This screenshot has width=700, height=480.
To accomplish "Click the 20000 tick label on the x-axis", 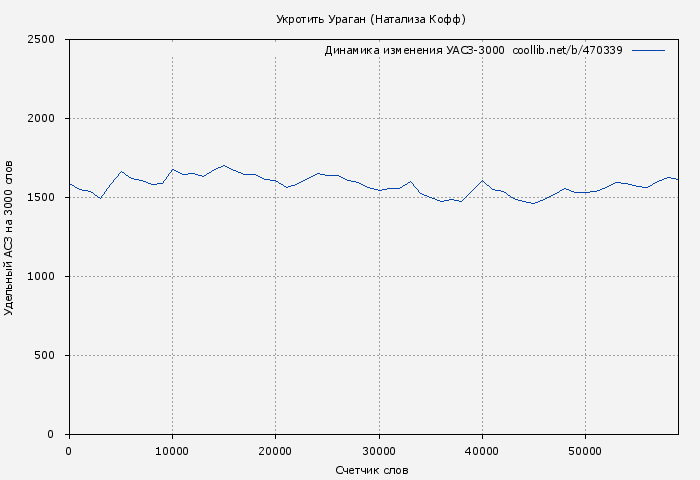I will [275, 451].
